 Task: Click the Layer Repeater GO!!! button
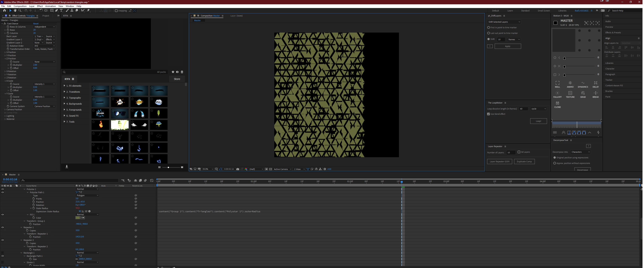point(499,162)
